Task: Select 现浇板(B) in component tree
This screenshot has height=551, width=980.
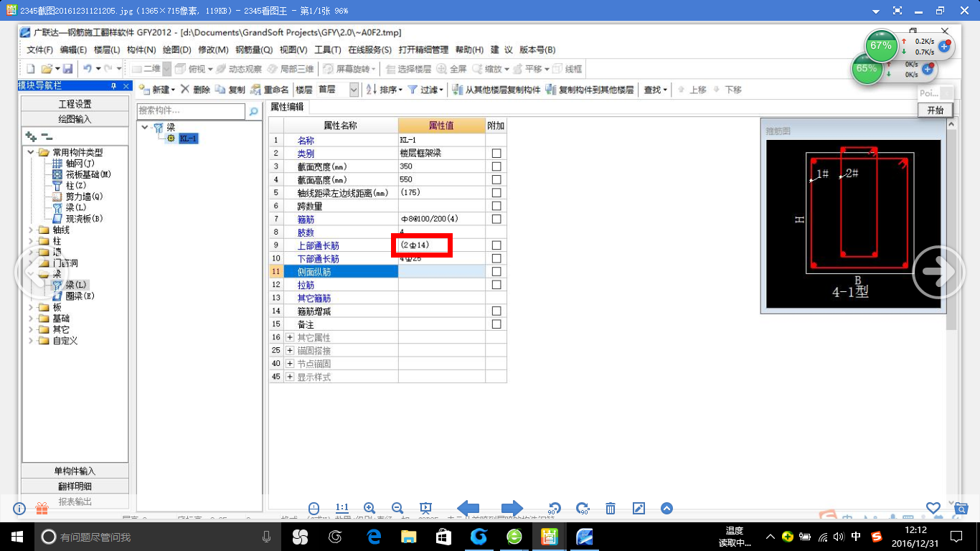Action: pos(77,219)
